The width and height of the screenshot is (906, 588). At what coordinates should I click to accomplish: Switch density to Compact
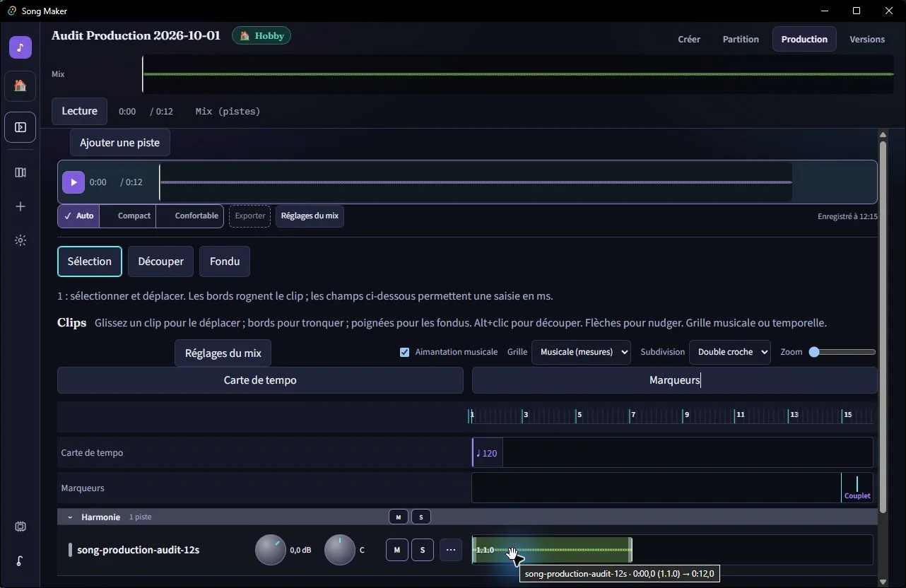click(128, 216)
